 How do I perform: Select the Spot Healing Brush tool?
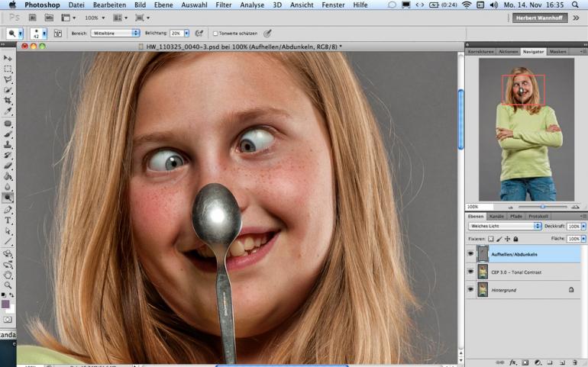8,124
